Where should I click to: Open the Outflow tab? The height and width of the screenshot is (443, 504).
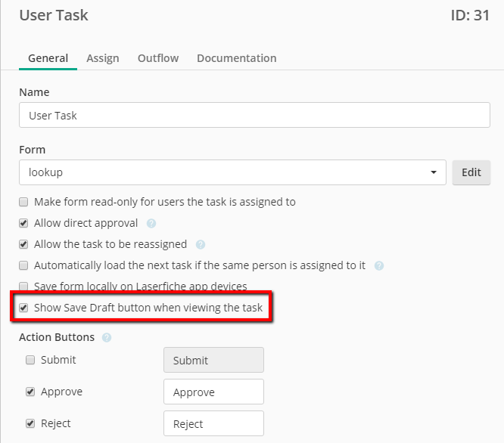point(158,58)
